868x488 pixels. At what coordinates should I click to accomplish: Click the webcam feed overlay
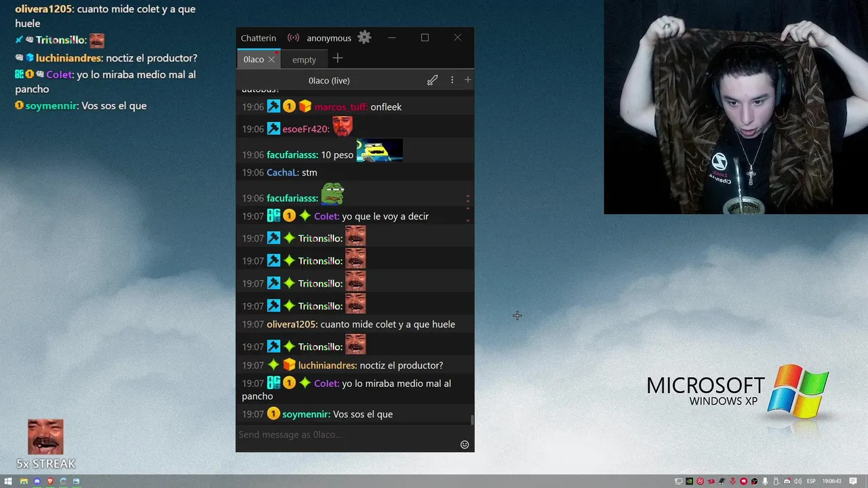click(x=736, y=107)
